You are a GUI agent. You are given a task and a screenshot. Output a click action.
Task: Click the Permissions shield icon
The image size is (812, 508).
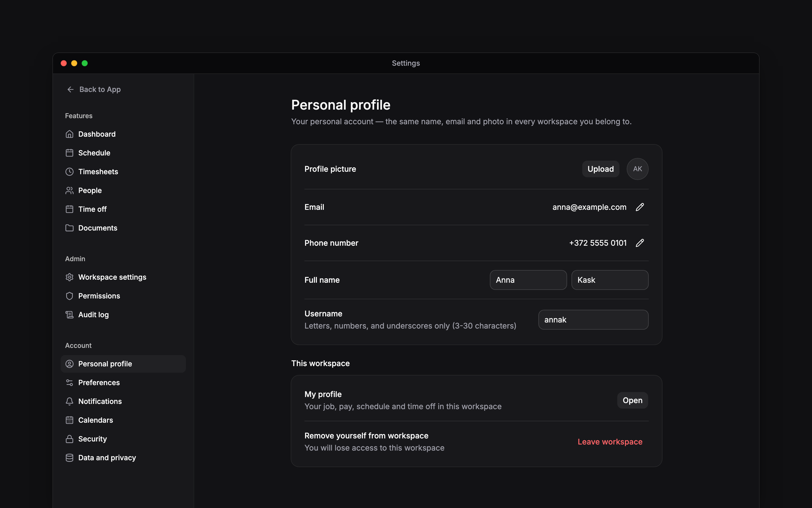point(70,296)
